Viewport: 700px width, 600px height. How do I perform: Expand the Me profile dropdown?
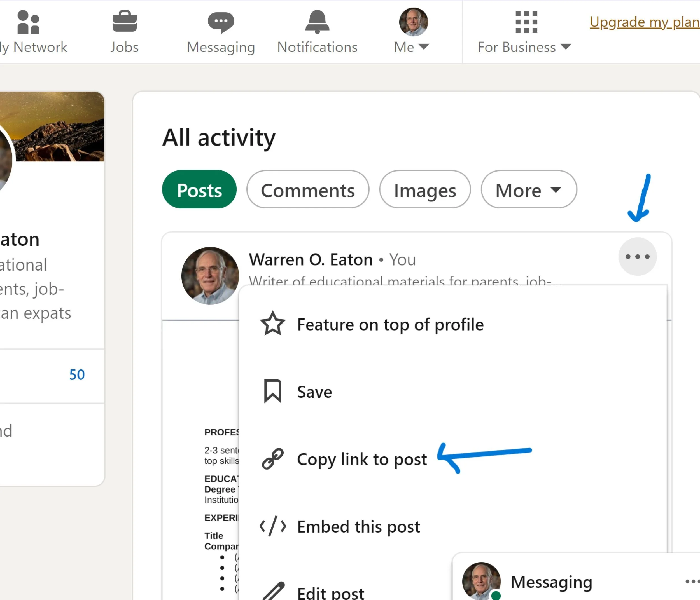423,47
